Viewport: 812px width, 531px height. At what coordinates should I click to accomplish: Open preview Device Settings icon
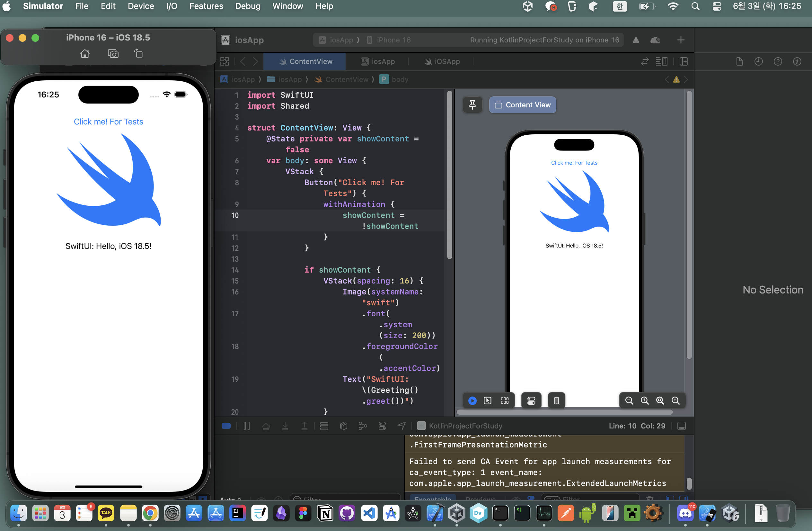point(531,401)
